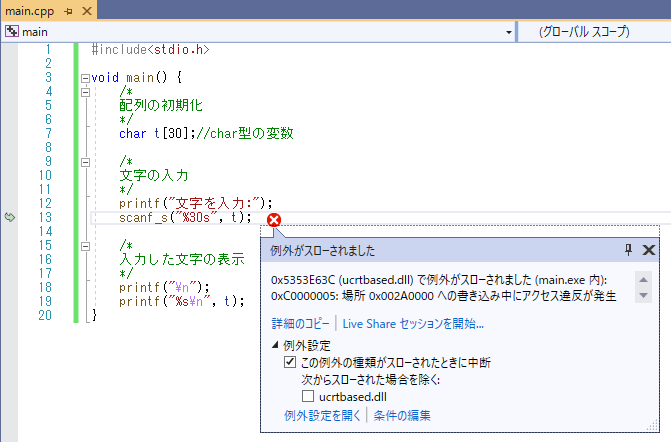Click printf("文字を入力:") statement
This screenshot has height=442, width=671.
[196, 203]
